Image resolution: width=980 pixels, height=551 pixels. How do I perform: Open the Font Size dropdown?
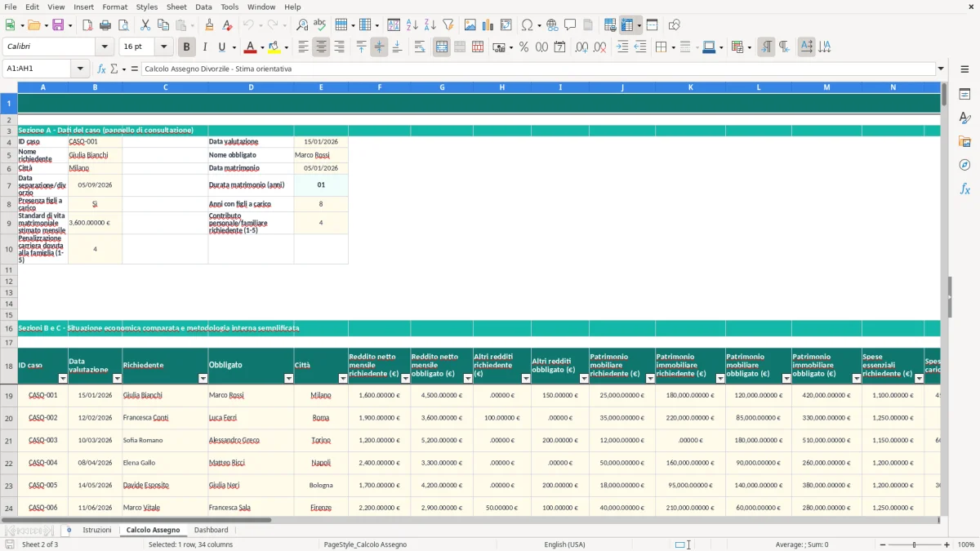[x=163, y=47]
